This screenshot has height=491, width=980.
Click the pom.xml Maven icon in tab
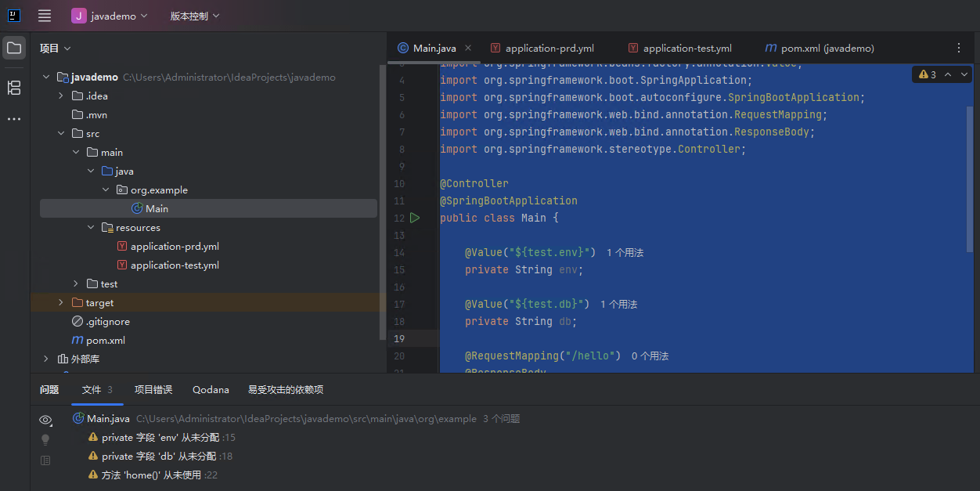[770, 49]
